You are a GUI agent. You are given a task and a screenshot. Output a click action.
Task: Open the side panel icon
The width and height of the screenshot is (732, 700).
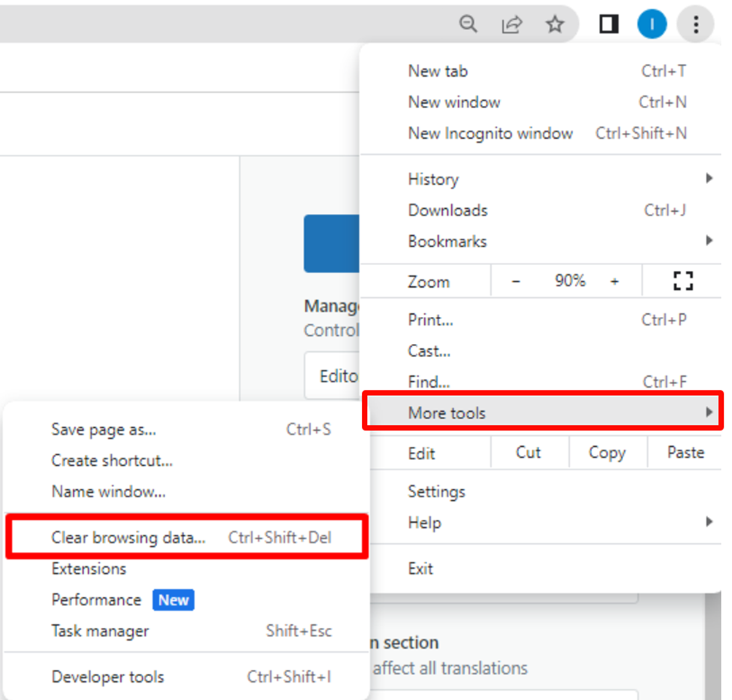[608, 23]
